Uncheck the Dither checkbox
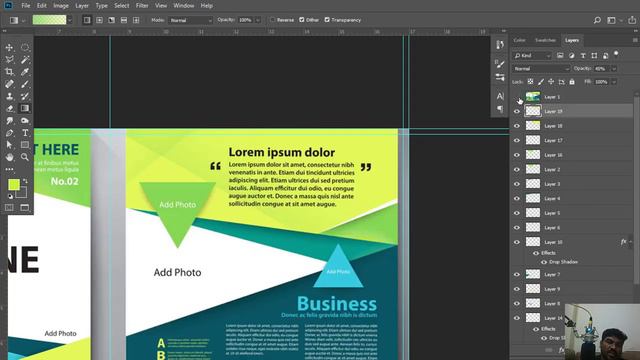640x360 pixels. [302, 20]
